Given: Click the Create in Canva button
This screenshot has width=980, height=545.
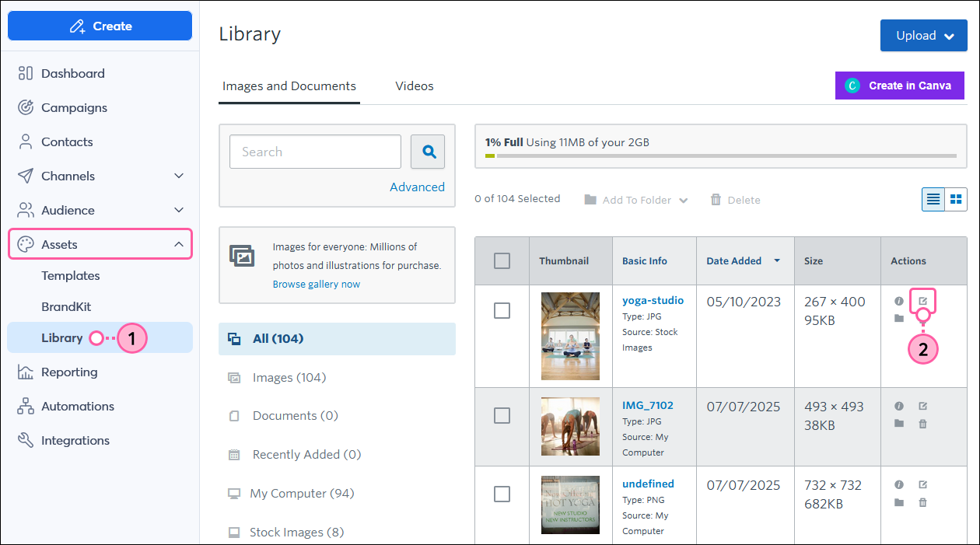Looking at the screenshot, I should click(x=899, y=86).
